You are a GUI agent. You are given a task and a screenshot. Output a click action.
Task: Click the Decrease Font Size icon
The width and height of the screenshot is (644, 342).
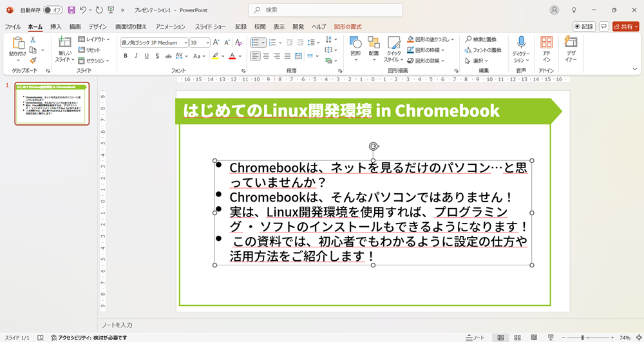[227, 43]
